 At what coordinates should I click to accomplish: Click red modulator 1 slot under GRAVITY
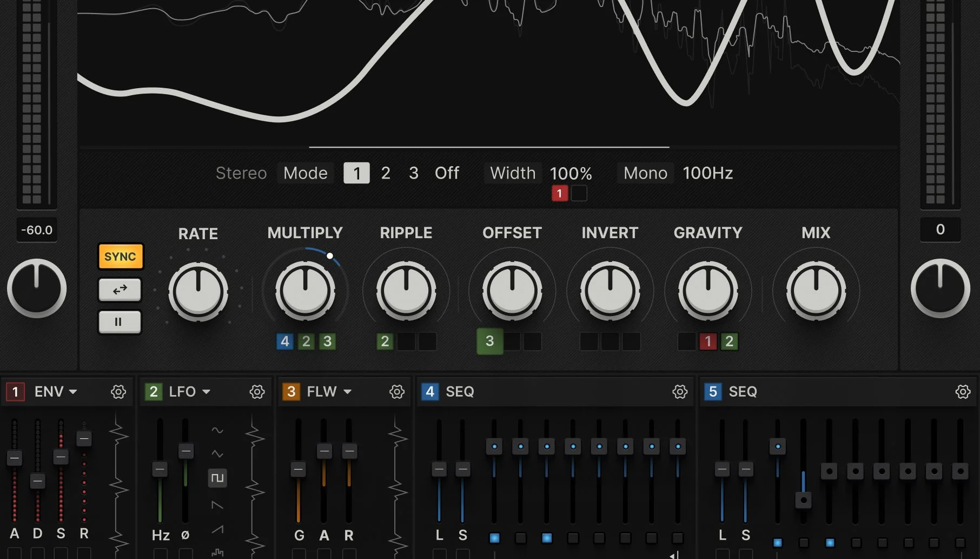708,341
